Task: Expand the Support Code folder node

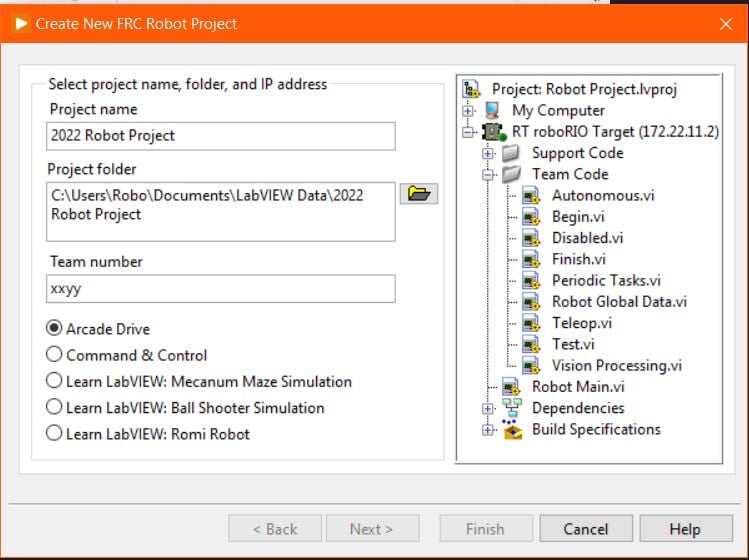Action: 487,153
